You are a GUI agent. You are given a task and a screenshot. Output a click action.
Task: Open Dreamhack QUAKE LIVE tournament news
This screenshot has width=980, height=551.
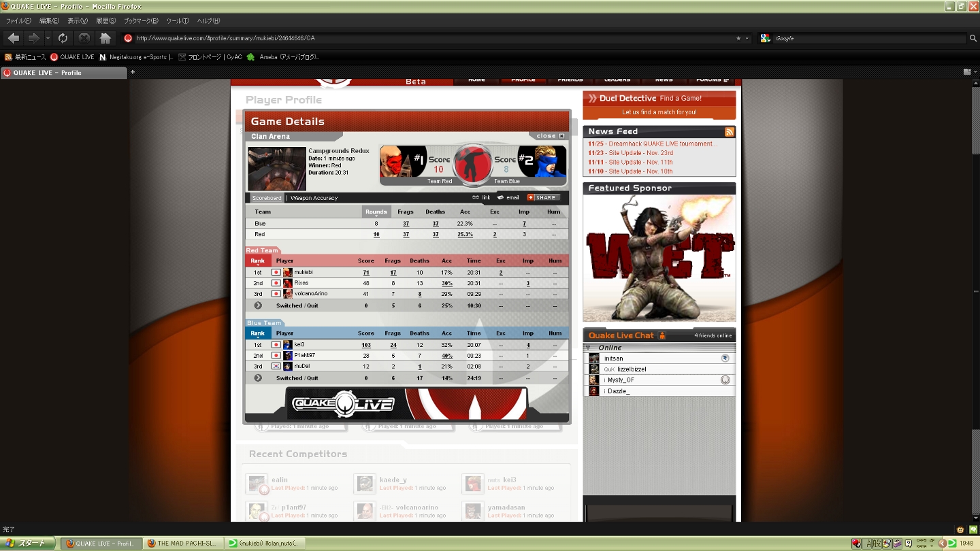(653, 144)
